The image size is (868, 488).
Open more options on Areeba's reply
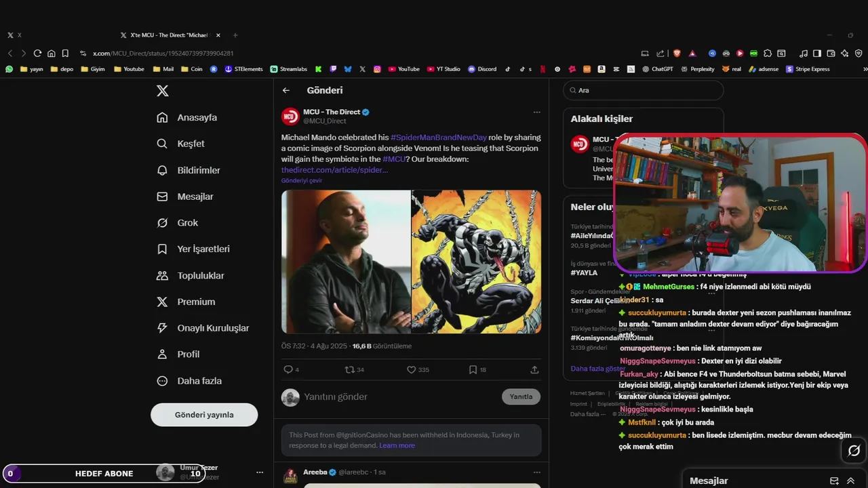[536, 472]
